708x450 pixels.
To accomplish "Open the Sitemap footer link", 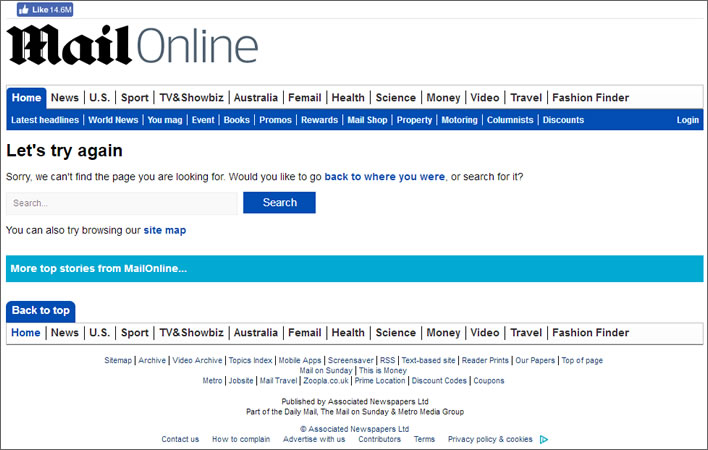I will pos(118,360).
